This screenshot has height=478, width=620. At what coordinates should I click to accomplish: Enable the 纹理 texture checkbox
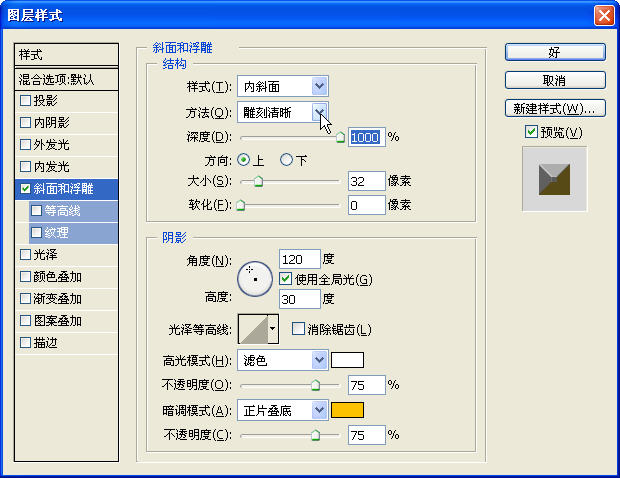tap(36, 232)
